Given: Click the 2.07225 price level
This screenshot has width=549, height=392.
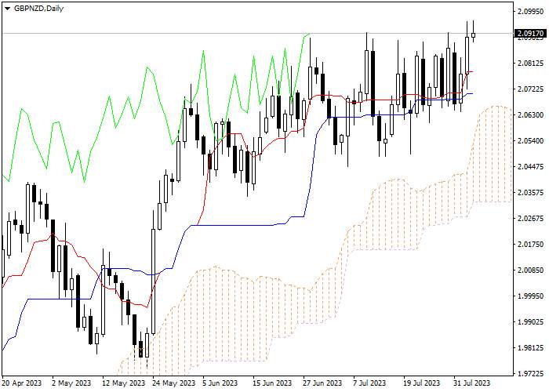Looking at the screenshot, I should (530, 89).
